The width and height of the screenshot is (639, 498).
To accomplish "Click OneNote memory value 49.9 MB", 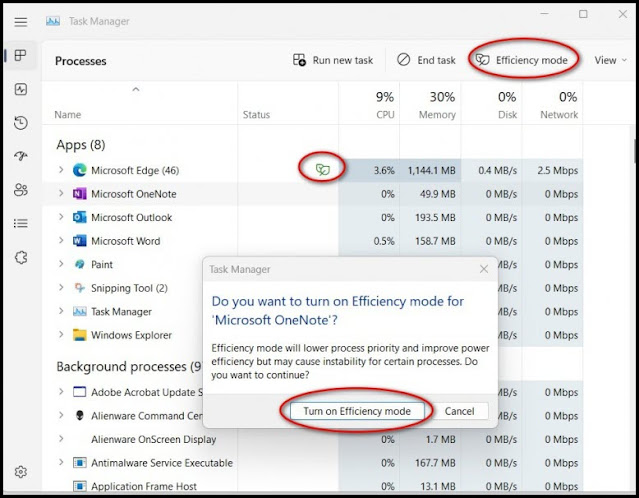I will pyautogui.click(x=437, y=194).
